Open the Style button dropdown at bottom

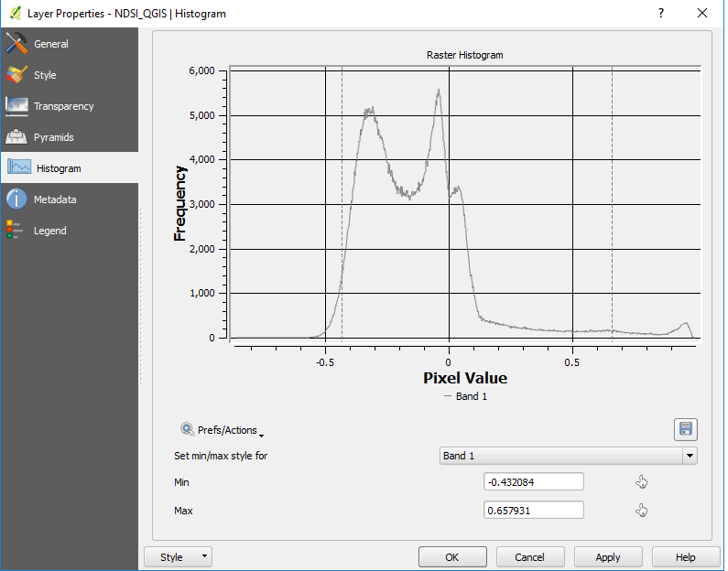(x=179, y=557)
